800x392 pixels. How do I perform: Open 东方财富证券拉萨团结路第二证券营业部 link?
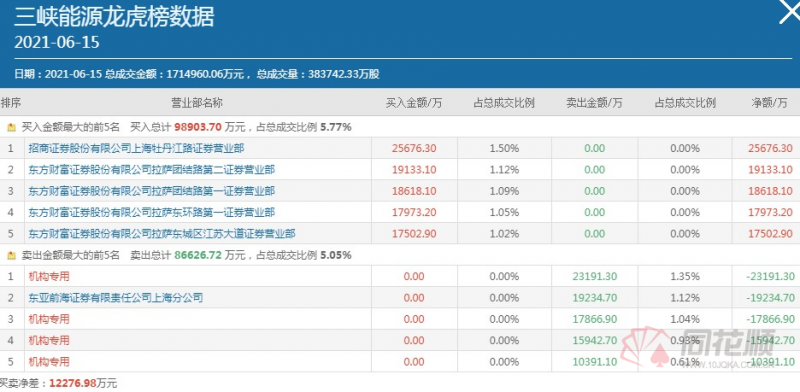[x=152, y=170]
